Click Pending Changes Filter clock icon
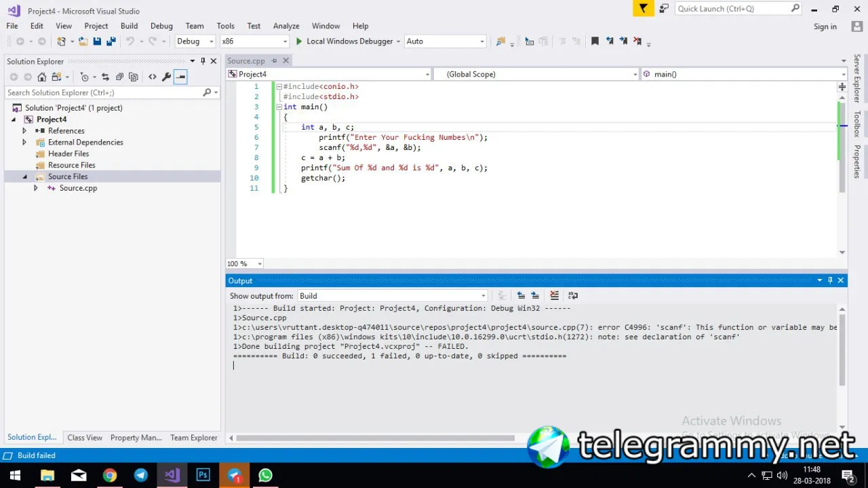868x488 pixels. click(84, 77)
